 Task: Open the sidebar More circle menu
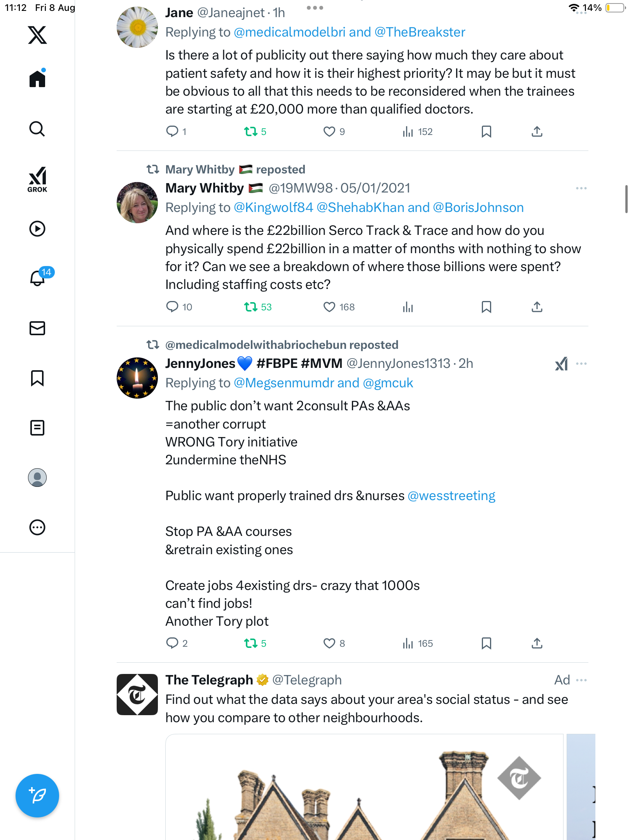[37, 527]
